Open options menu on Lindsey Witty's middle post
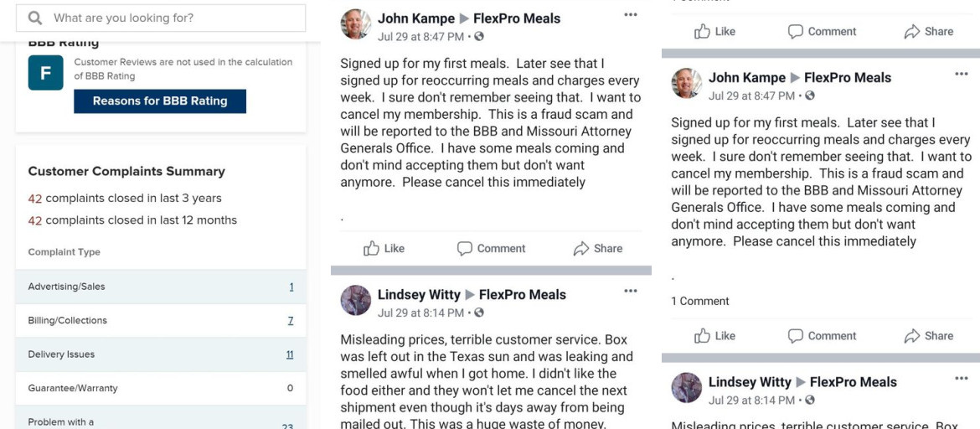 631,291
